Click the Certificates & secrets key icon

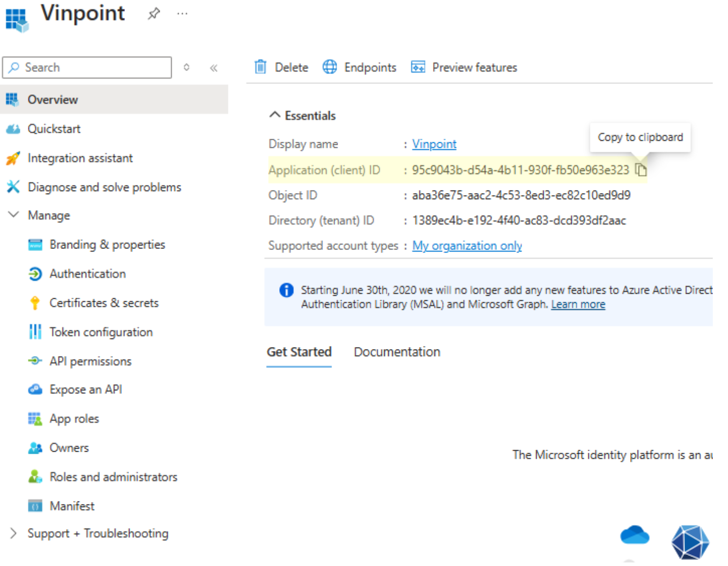(35, 303)
